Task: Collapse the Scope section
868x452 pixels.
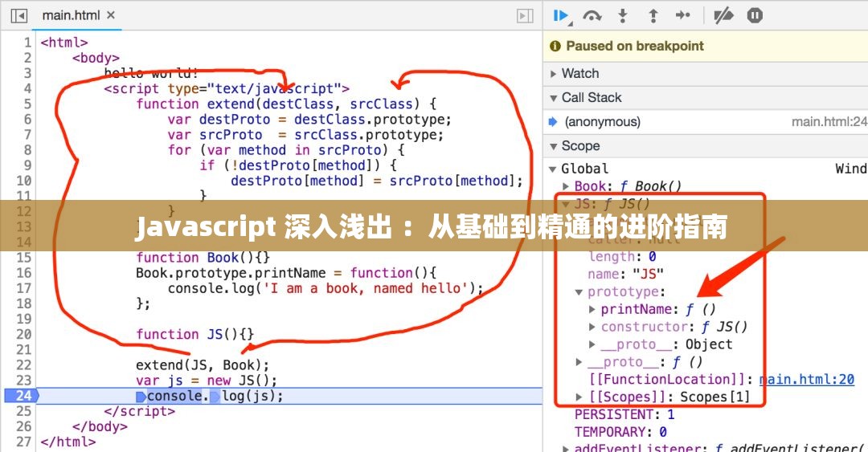Action: (x=553, y=146)
